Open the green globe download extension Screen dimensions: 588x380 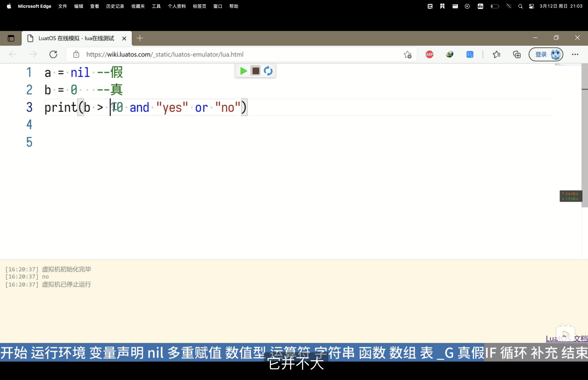click(x=450, y=54)
